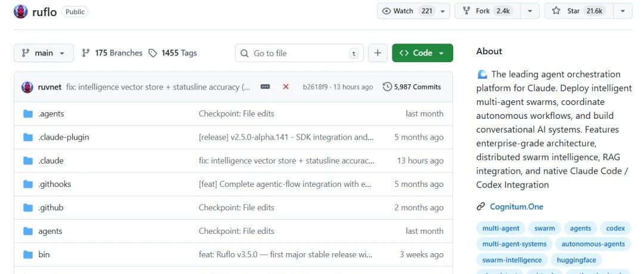Select the swarm-intelligence topic tag
Screen dimensions: 644x274
click(x=512, y=260)
